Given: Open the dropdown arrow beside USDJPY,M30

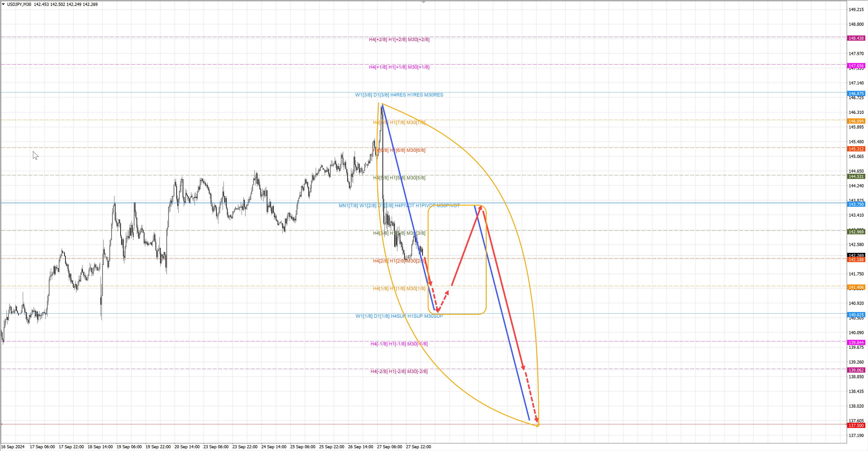Looking at the screenshot, I should tap(3, 4).
